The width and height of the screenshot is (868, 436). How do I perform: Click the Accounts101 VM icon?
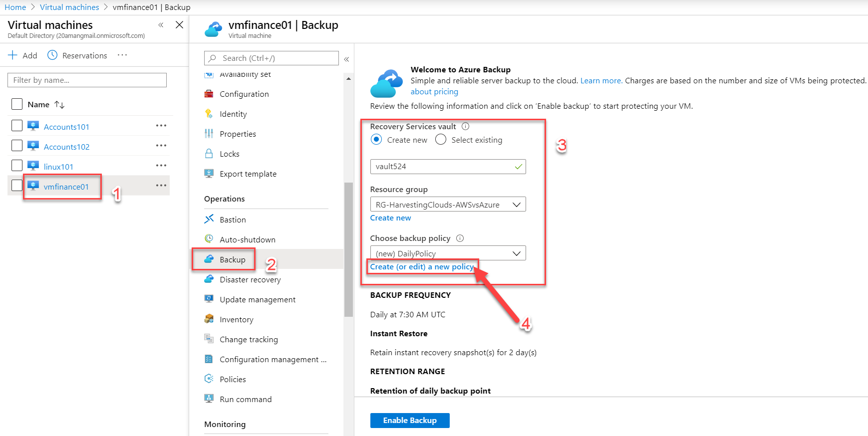33,126
